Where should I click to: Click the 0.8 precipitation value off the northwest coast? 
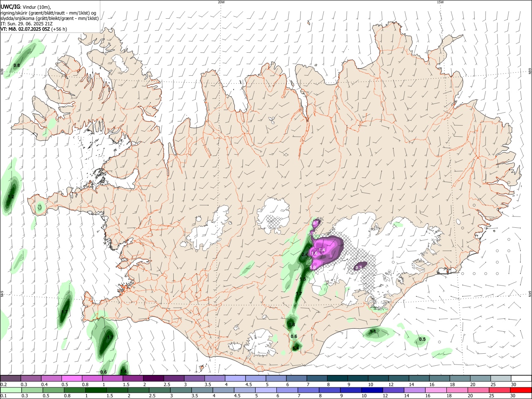click(x=17, y=66)
